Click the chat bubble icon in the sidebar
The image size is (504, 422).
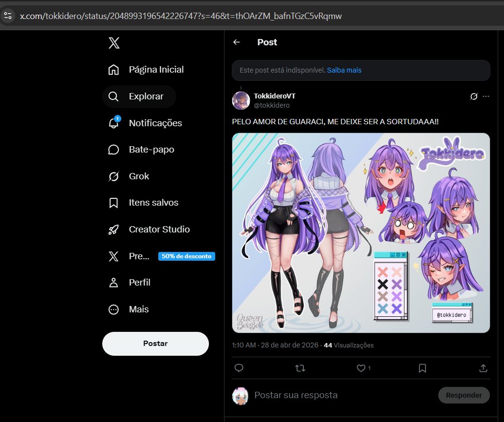113,150
